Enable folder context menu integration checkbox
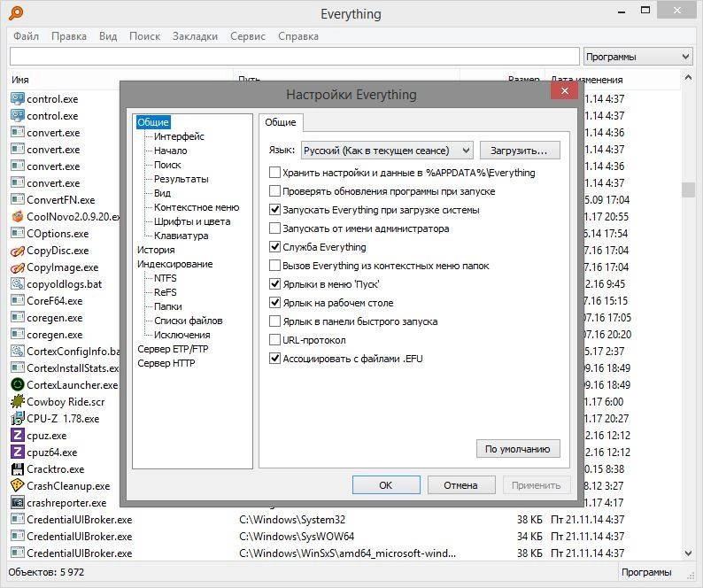The height and width of the screenshot is (588, 703). (274, 266)
